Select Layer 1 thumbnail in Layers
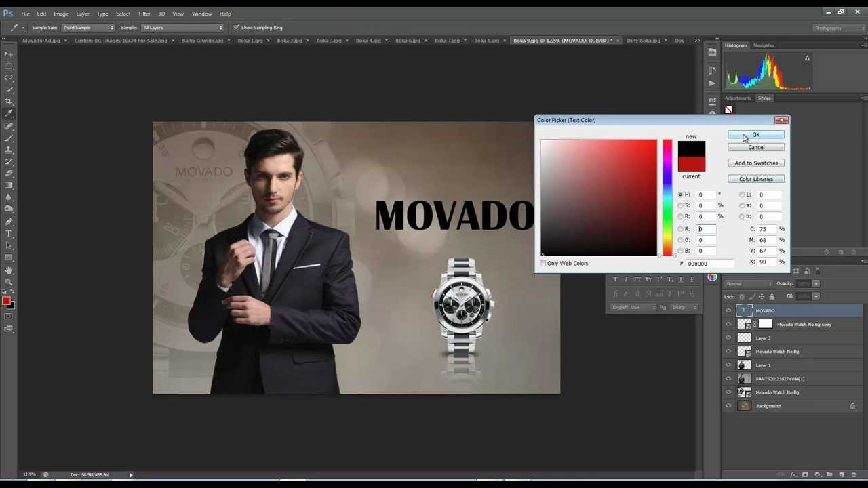 (x=745, y=365)
